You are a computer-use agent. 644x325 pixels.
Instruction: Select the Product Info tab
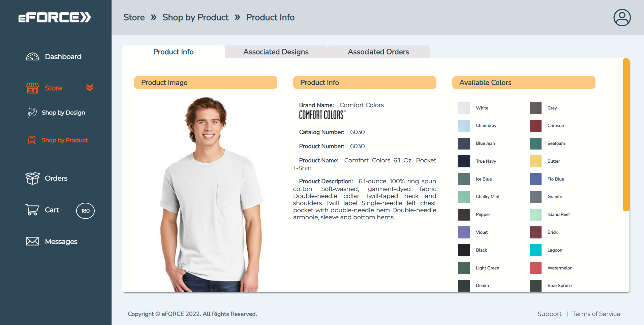tap(173, 52)
